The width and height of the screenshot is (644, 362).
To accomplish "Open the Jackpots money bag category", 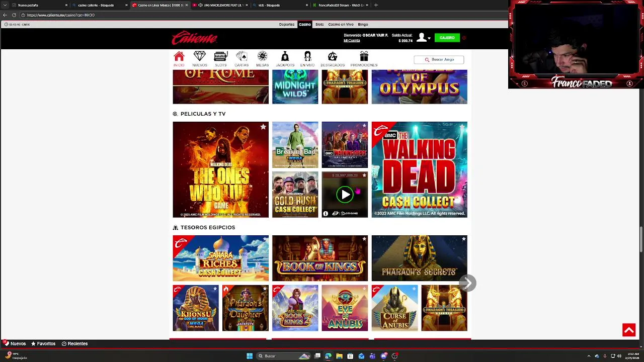I will [x=285, y=59].
